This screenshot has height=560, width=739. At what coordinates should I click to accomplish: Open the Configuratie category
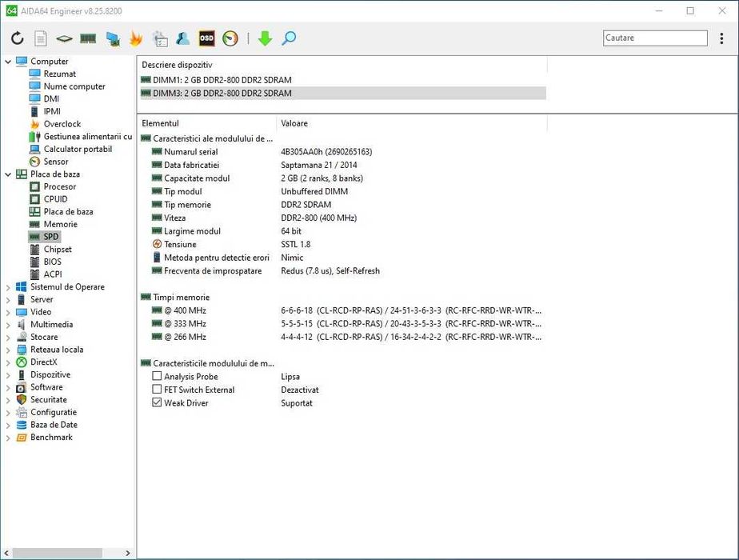click(x=54, y=412)
